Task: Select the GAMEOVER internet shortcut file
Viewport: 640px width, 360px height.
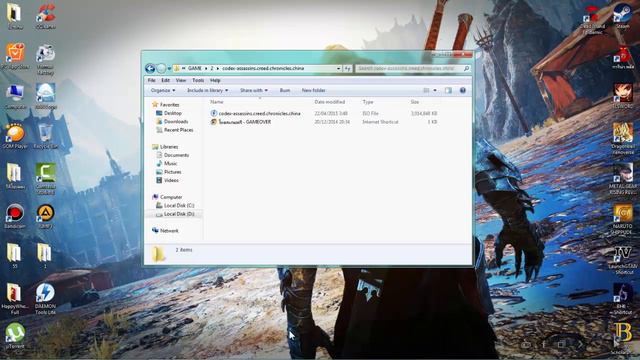Action: (244, 122)
